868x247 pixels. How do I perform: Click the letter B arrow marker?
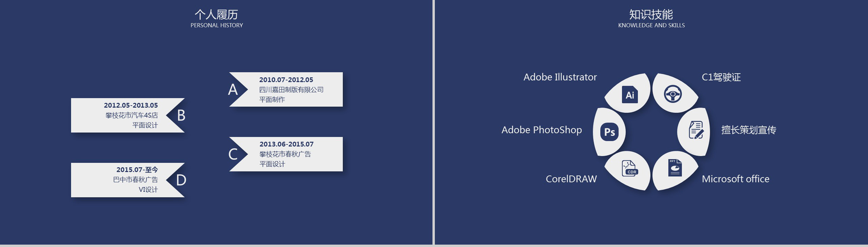(x=181, y=115)
